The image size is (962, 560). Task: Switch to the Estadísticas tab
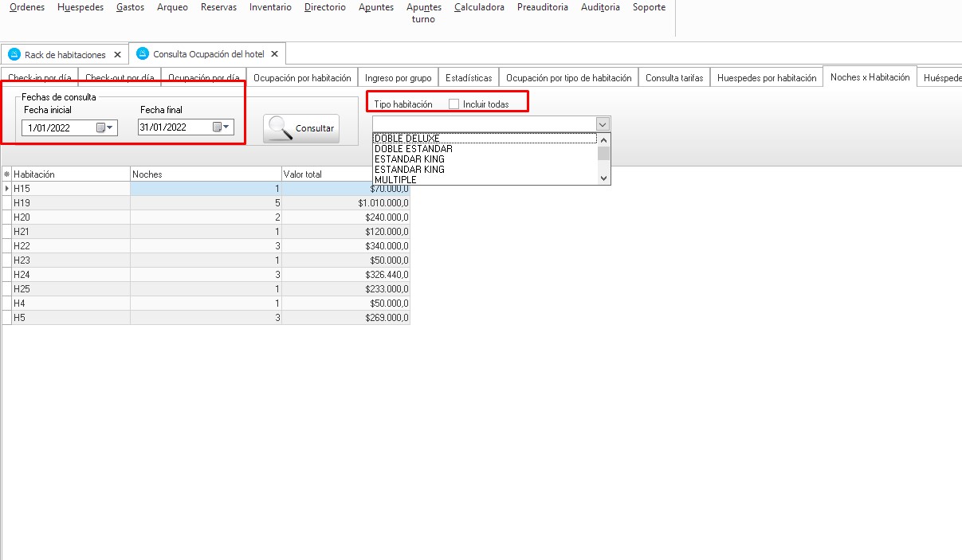[469, 78]
